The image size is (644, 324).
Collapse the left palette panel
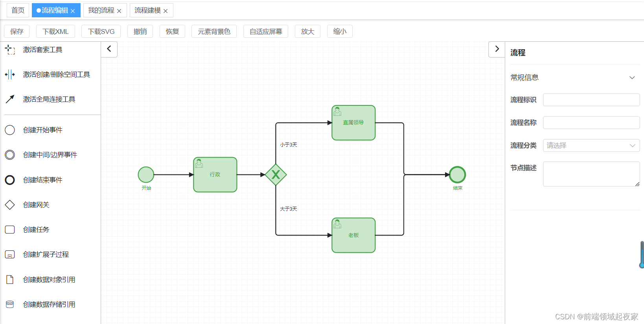109,49
